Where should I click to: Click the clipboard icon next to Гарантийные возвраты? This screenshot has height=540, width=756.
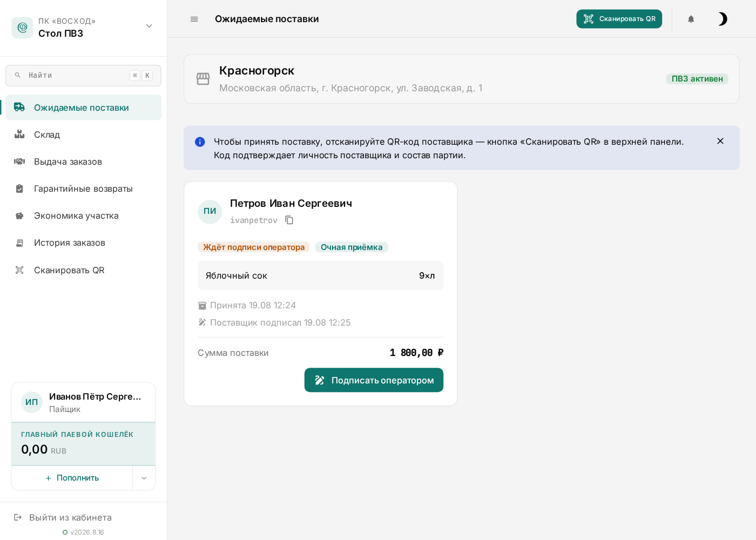(19, 188)
